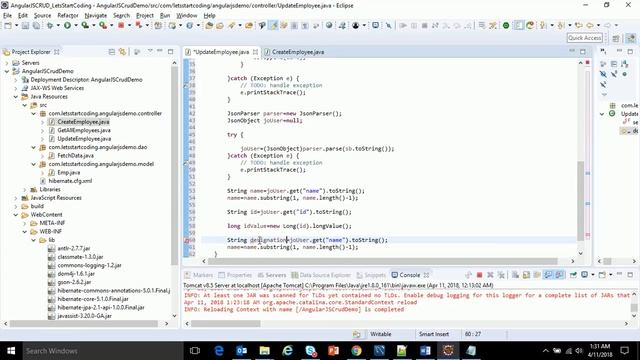Toggle the Mark Occurrences toolbar button
Viewport: 640px width, 360px height.
(273, 26)
